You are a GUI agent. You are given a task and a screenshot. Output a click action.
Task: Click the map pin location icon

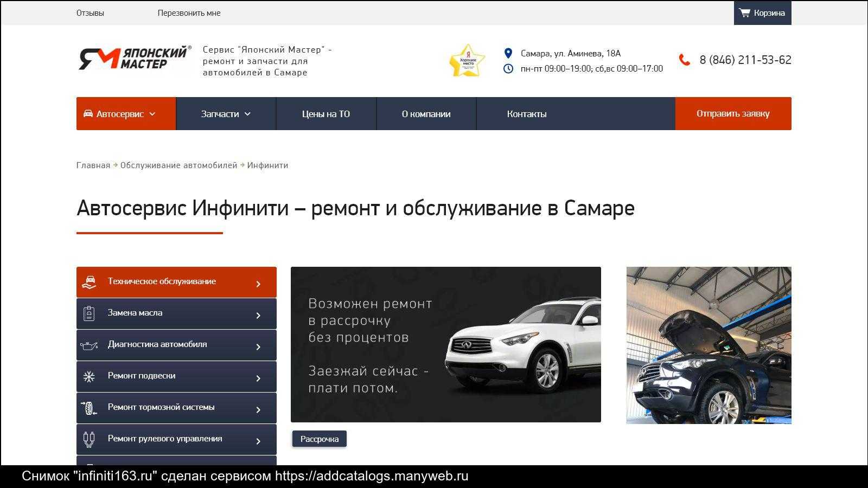tap(508, 53)
